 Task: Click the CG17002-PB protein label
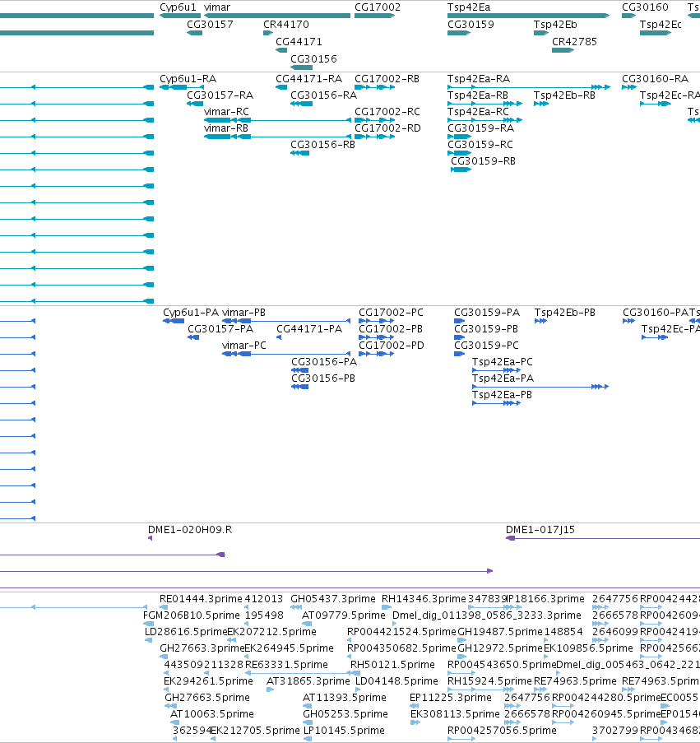[391, 329]
